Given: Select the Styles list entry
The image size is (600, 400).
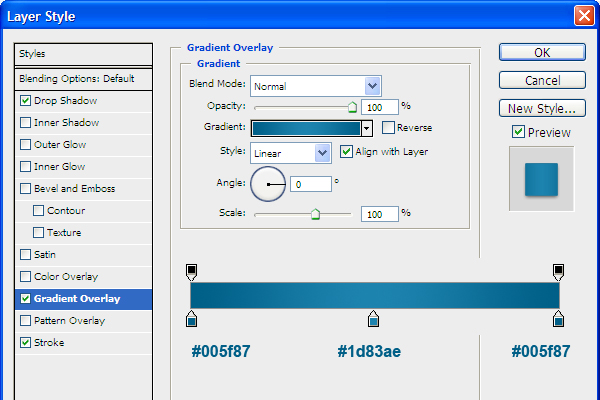Looking at the screenshot, I should tap(83, 54).
